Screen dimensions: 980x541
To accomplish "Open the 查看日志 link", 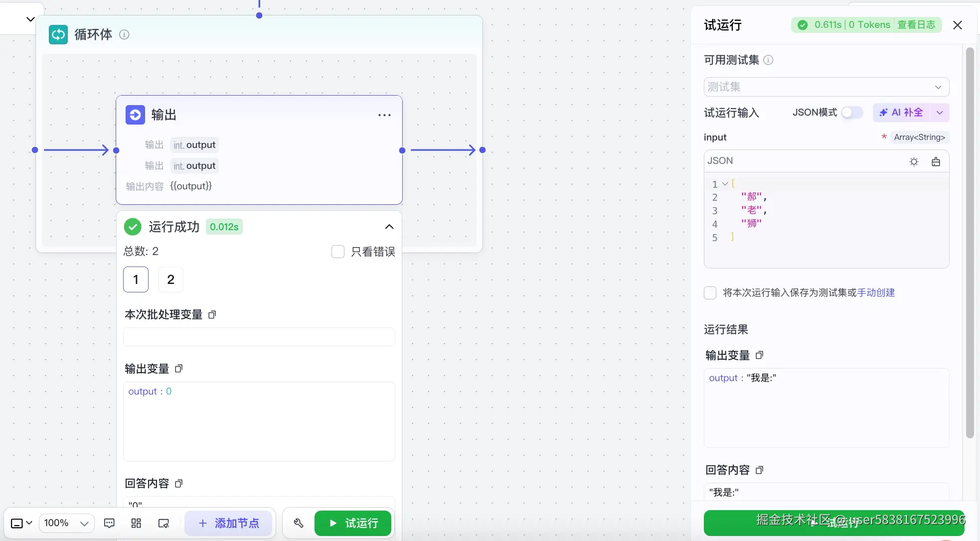I will coord(916,25).
